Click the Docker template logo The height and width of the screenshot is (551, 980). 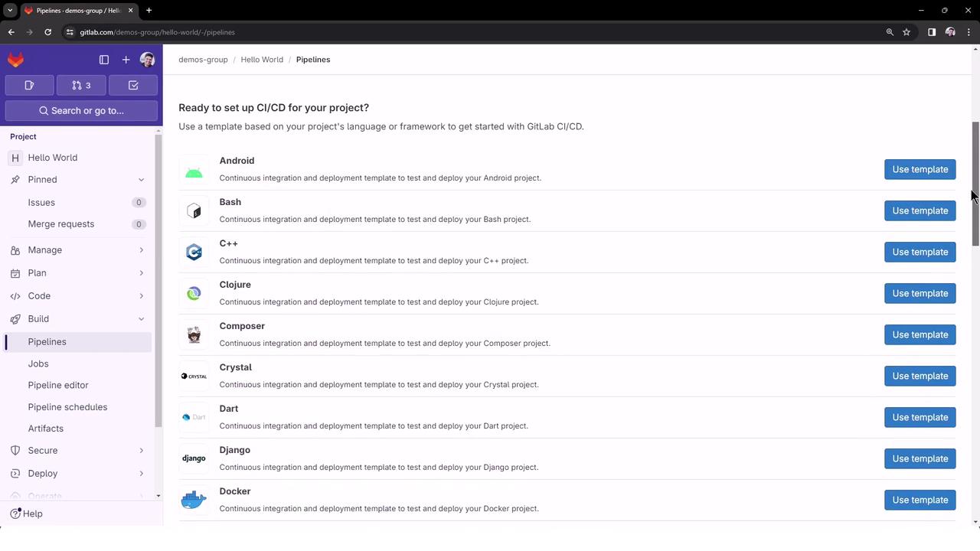click(194, 500)
